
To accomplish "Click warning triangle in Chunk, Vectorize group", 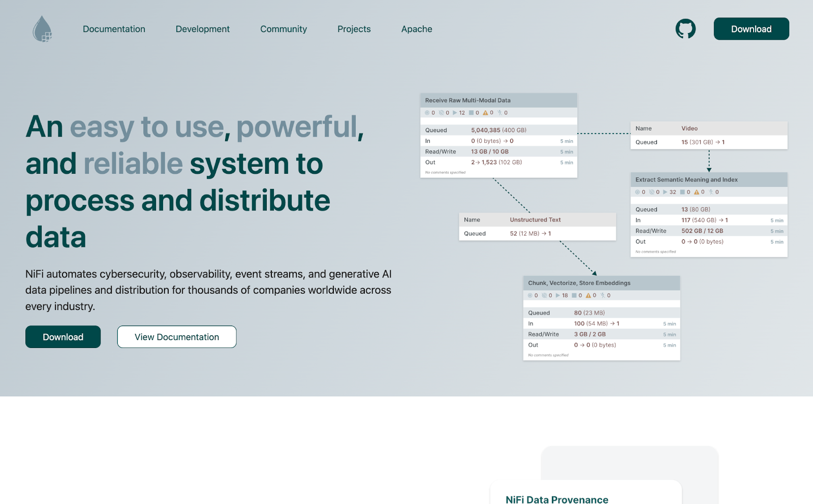I will 588,295.
